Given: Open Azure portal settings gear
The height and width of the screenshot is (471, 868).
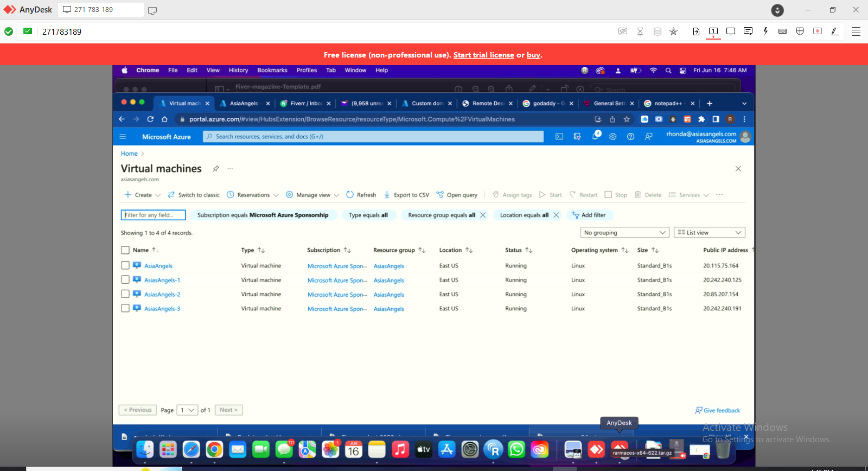Looking at the screenshot, I should click(613, 137).
